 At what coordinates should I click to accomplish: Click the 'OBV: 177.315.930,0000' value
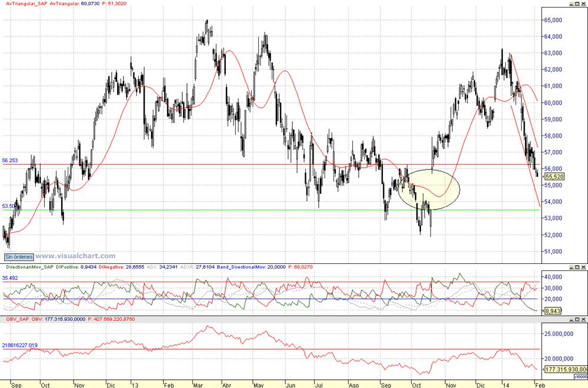[x=58, y=319]
